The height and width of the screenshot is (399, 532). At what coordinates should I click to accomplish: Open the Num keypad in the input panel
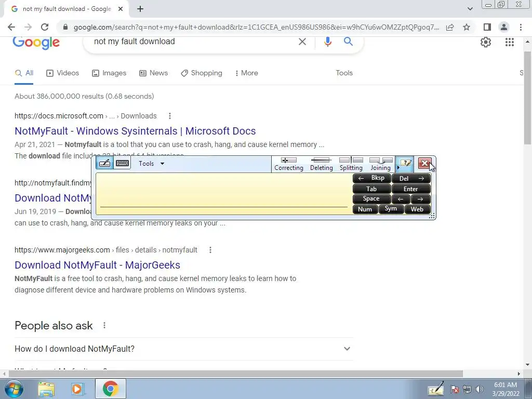pos(365,209)
